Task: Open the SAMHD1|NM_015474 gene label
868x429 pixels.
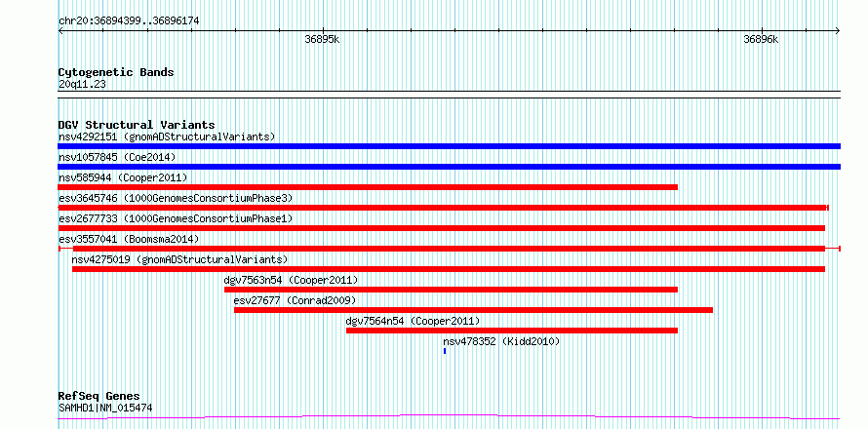Action: (105, 408)
